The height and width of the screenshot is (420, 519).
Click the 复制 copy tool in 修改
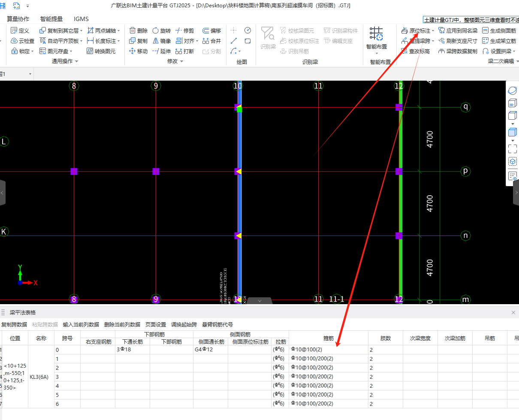click(139, 41)
